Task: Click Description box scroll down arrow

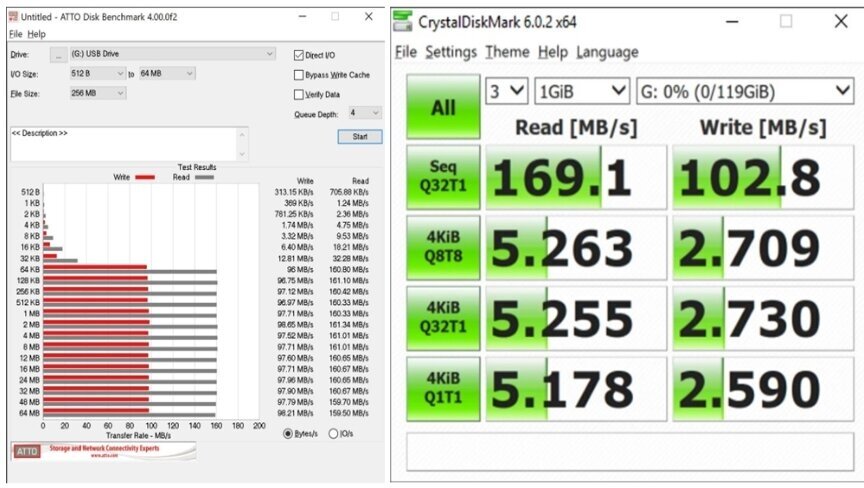Action: point(242,155)
